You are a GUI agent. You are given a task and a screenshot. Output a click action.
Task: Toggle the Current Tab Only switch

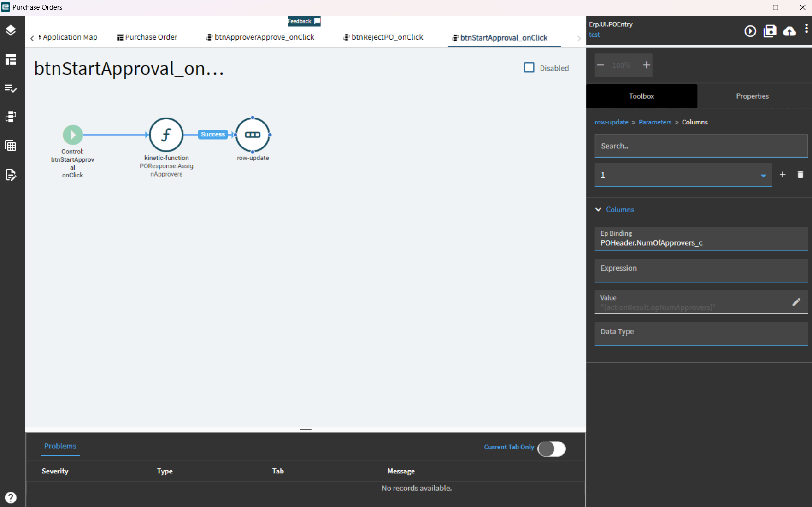[552, 448]
